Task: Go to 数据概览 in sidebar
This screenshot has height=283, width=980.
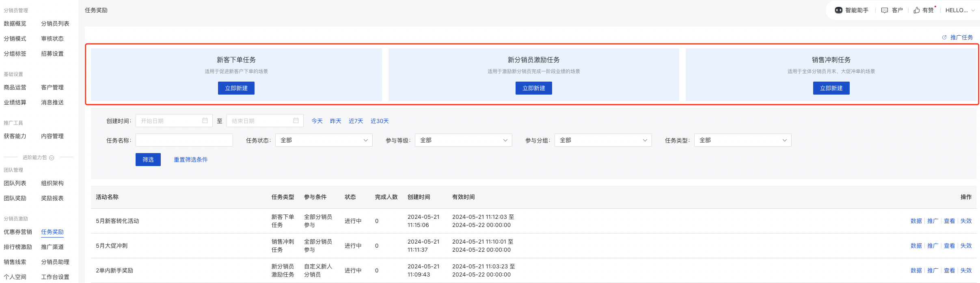Action: [x=15, y=24]
